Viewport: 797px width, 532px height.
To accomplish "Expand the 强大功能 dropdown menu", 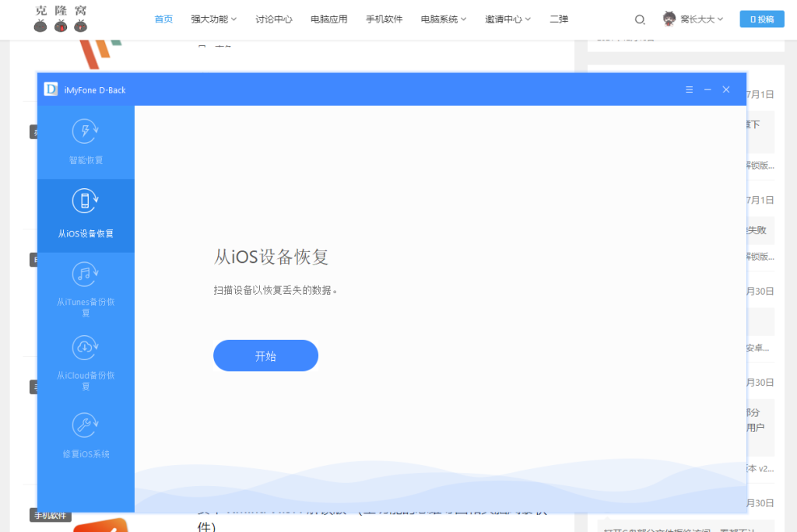I will click(214, 19).
